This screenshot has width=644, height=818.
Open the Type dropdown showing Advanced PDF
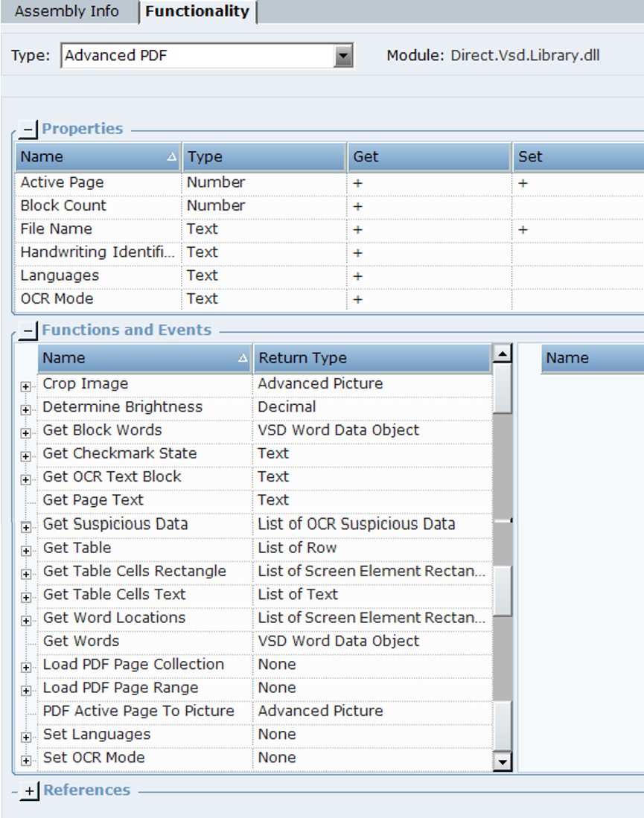click(342, 56)
